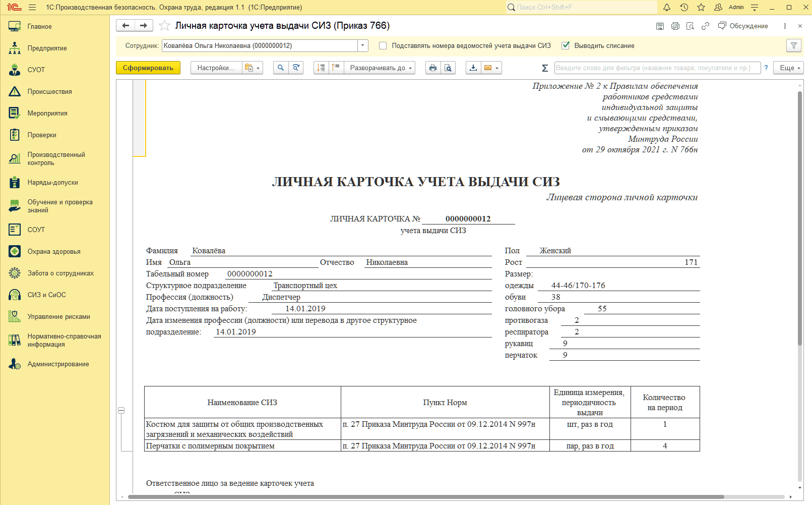The image size is (812, 505).
Task: Open toolbar print preview
Action: (448, 68)
